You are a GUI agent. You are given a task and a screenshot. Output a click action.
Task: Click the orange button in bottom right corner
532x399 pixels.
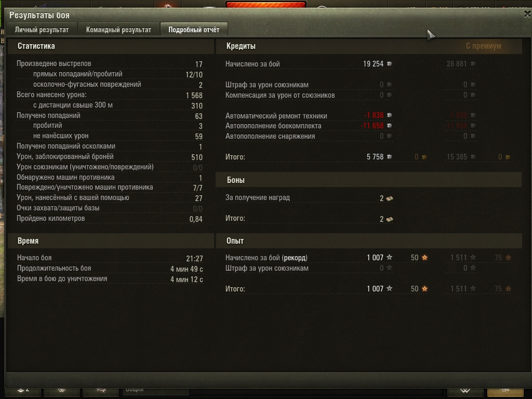point(505,391)
